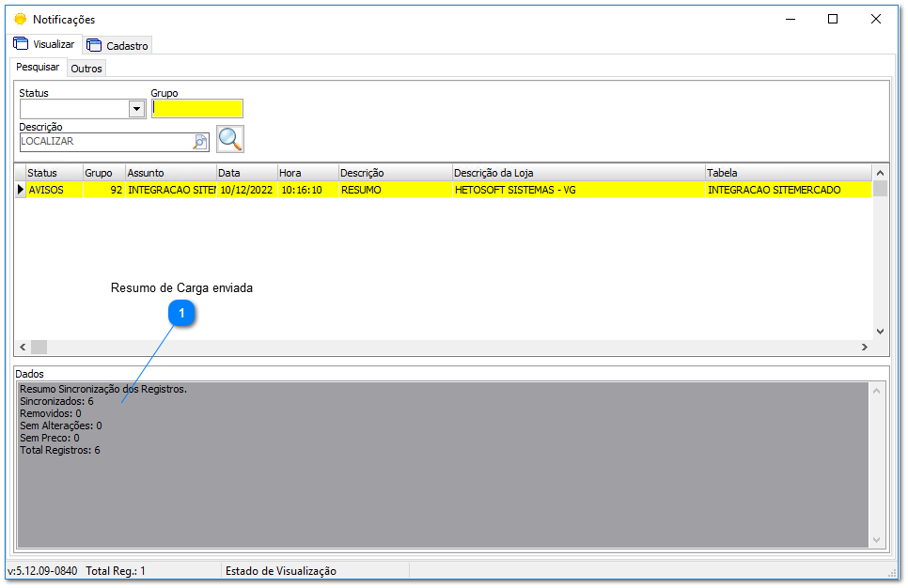908x588 pixels.
Task: Click into the LOCALIZAR description search field
Action: (x=103, y=142)
